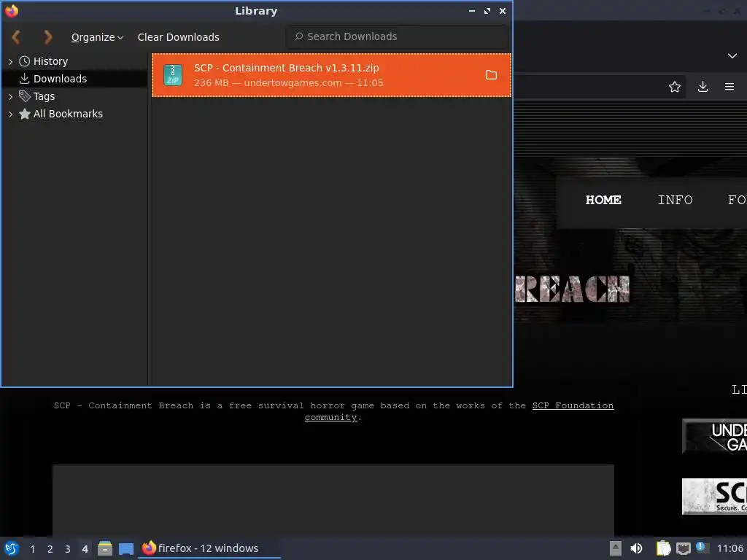Open HOME on the SCP website
This screenshot has height=560, width=747.
point(603,200)
